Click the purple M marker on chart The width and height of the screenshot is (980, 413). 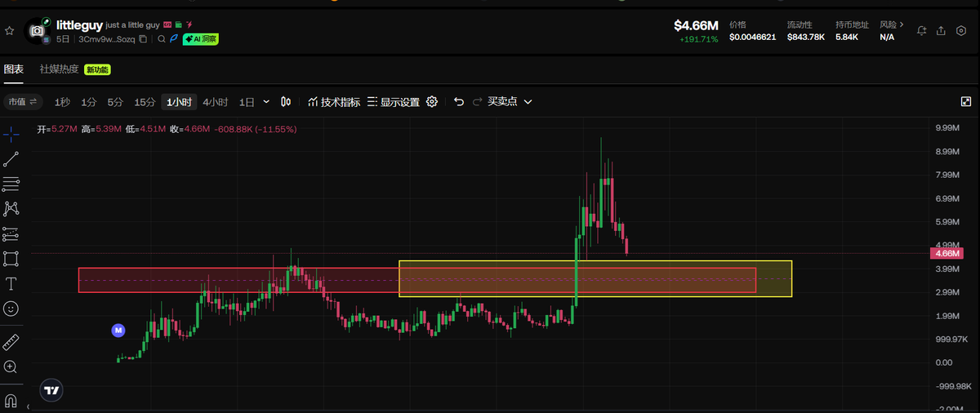pos(118,331)
